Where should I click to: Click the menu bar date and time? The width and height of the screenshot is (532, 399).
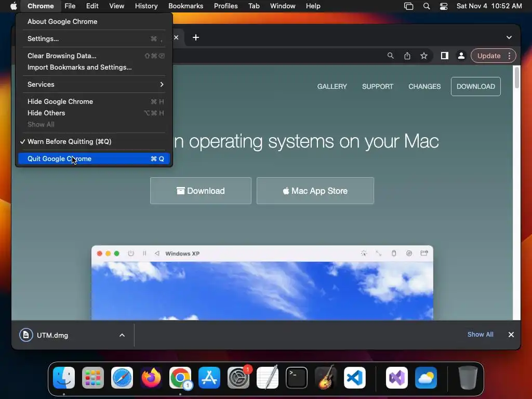[489, 6]
